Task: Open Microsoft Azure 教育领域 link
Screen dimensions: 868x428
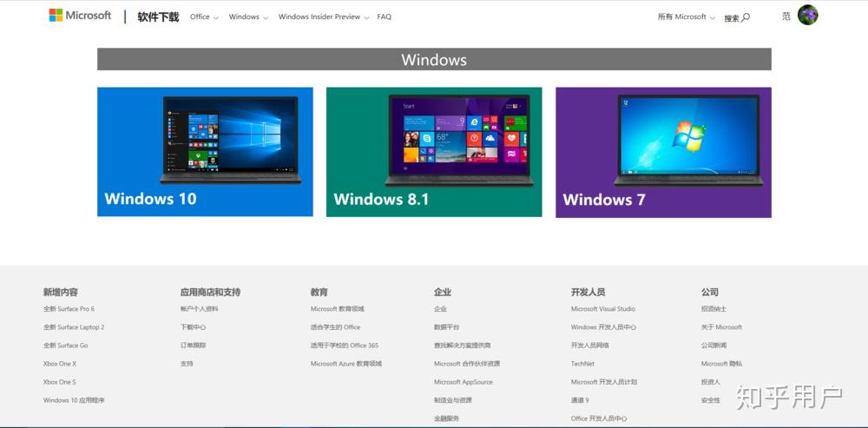Action: (x=346, y=364)
